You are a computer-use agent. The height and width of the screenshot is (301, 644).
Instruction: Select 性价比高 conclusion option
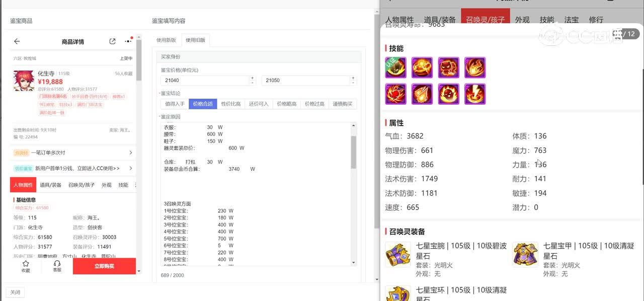(231, 104)
